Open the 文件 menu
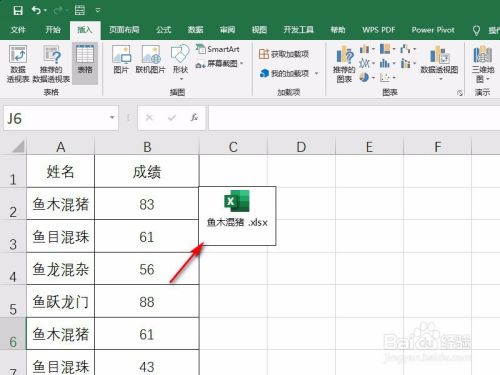This screenshot has height=375, width=500. (18, 30)
